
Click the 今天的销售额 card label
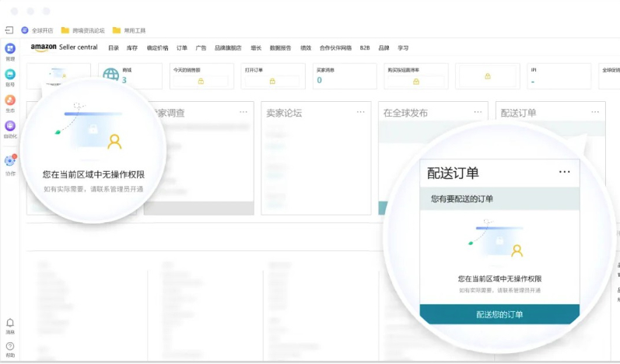(x=187, y=70)
